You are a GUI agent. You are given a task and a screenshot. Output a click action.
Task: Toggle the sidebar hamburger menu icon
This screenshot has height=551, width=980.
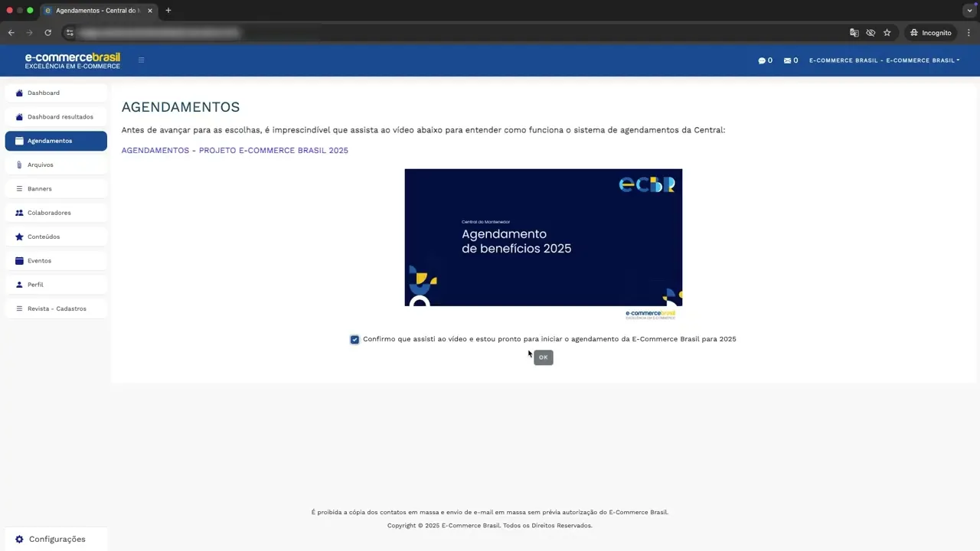(141, 60)
